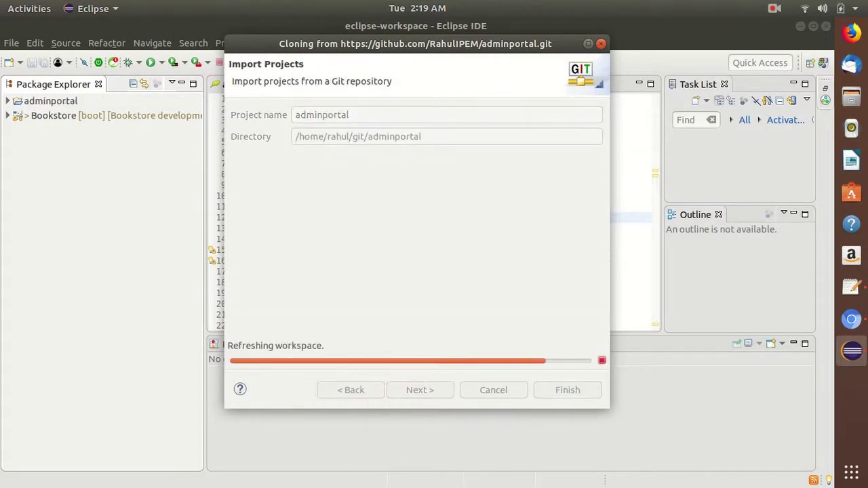This screenshot has width=868, height=488.
Task: Open Outline View Menu triangle
Action: 783,213
